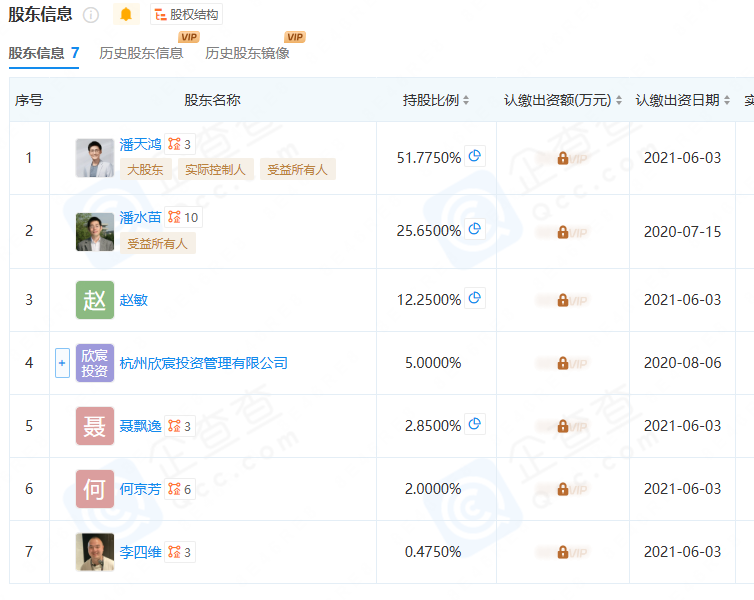Click the 受益所有人 tag in 潘水苗's row
Viewport: 754px width, 600px height.
click(x=158, y=243)
